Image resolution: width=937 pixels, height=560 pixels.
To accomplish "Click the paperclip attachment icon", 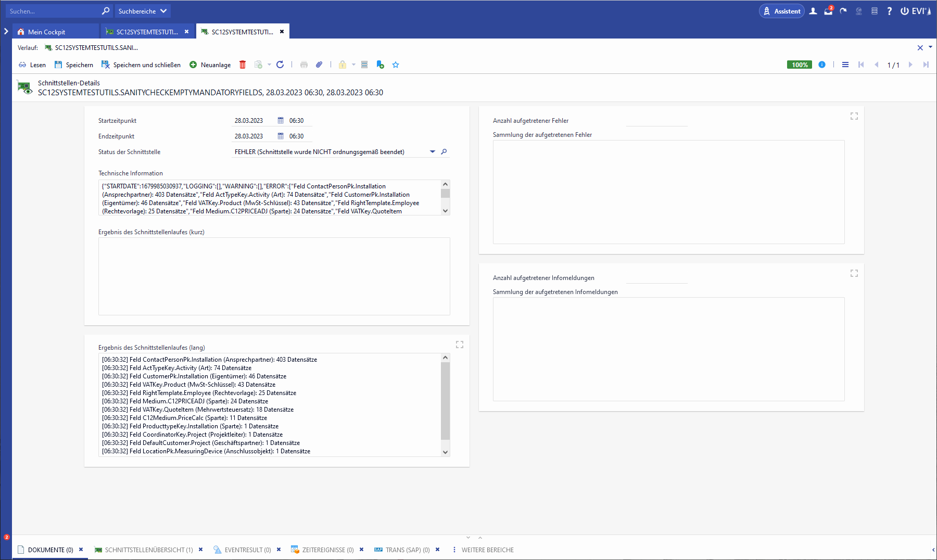I will click(x=319, y=65).
